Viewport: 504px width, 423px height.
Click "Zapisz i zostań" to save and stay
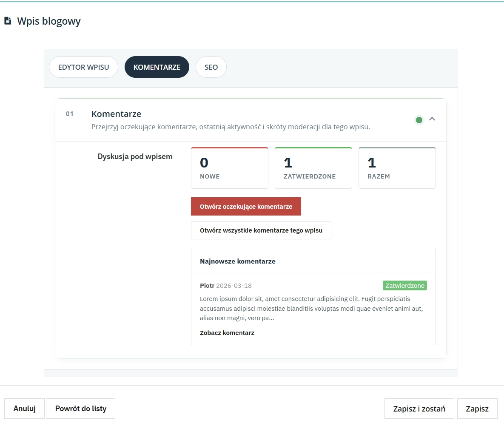(x=419, y=408)
